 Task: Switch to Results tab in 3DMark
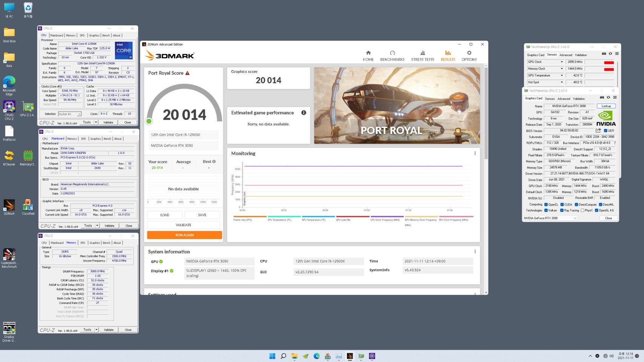click(x=448, y=56)
